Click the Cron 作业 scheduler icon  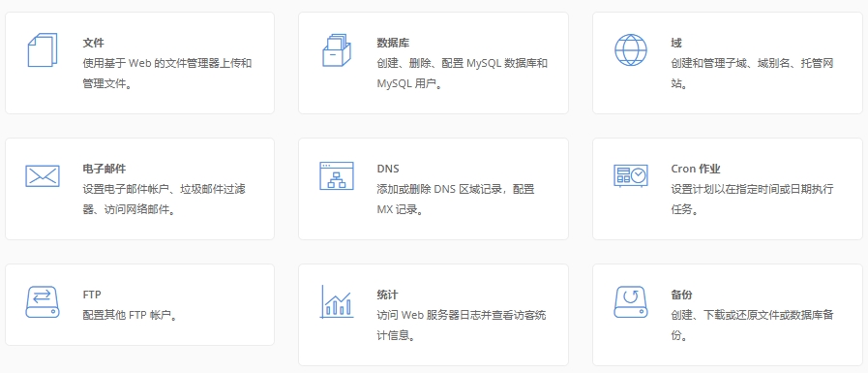pyautogui.click(x=631, y=175)
